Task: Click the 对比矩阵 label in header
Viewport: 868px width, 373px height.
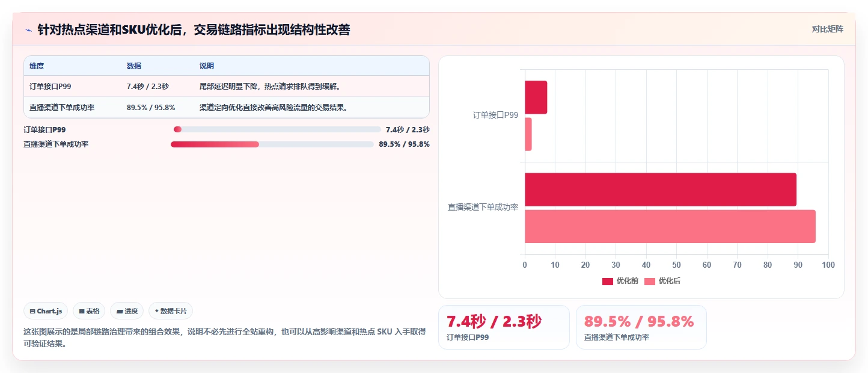Action: coord(827,29)
